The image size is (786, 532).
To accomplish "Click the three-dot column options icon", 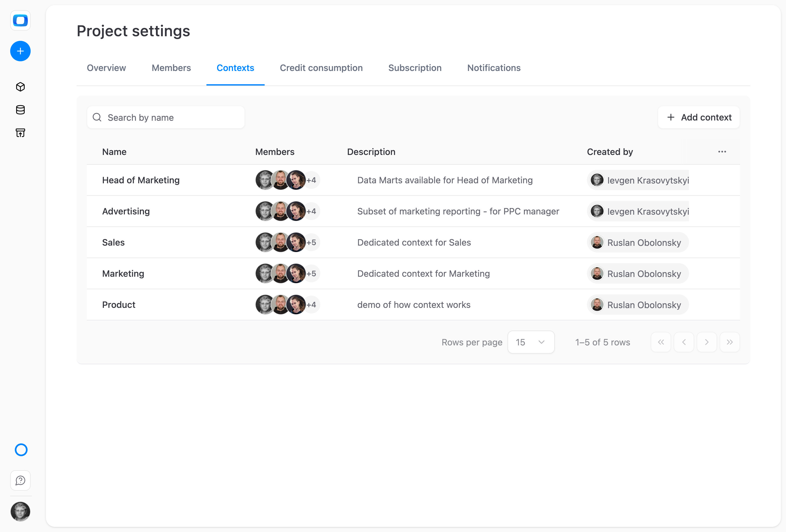I will point(722,152).
